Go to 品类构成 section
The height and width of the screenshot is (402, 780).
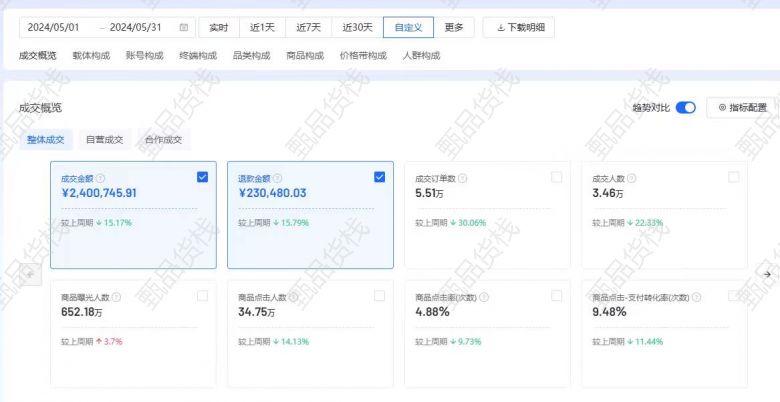[251, 56]
